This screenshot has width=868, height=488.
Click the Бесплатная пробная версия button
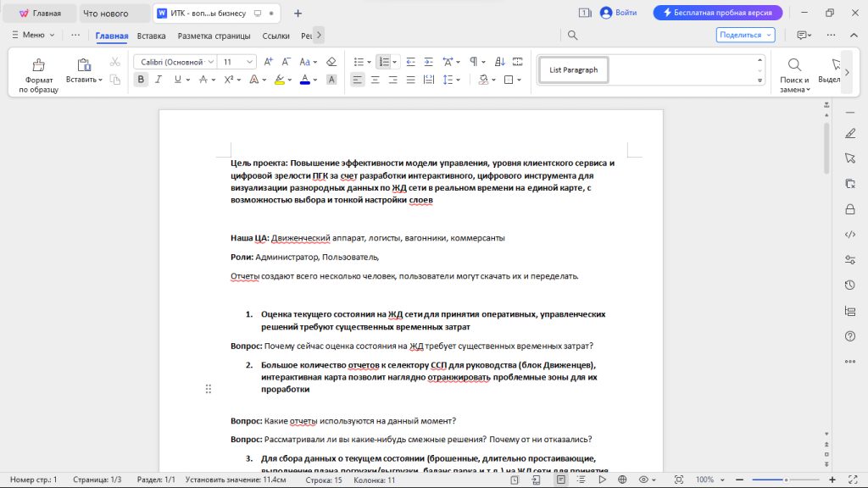click(x=717, y=13)
